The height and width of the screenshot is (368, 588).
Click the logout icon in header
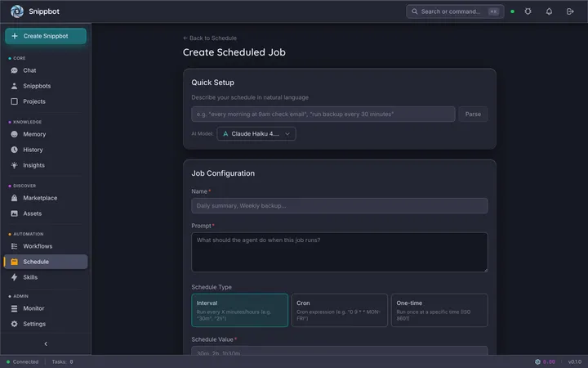click(x=570, y=11)
